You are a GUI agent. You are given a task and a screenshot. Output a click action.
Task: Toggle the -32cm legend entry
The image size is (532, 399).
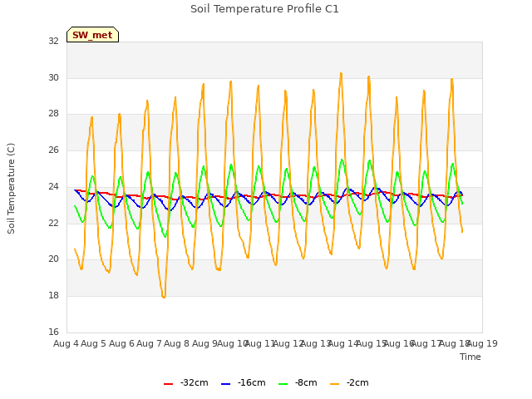(186, 382)
